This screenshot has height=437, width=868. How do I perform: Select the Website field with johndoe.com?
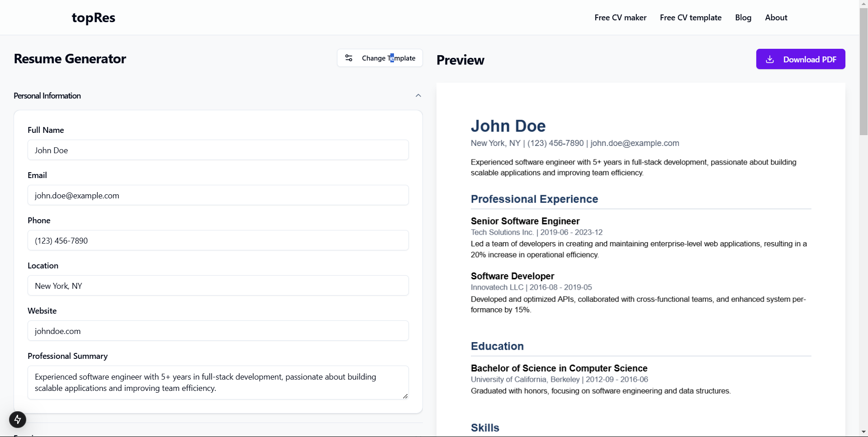click(x=218, y=331)
